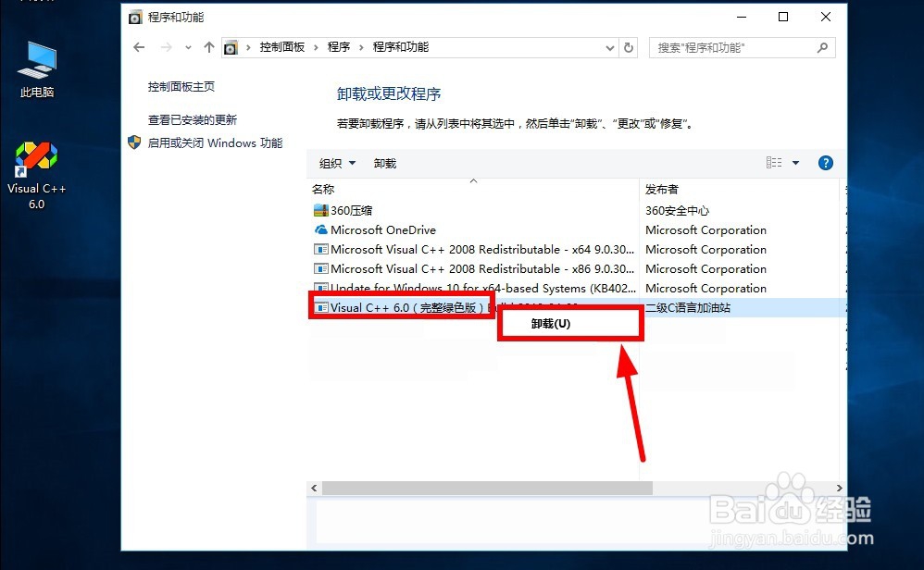Minimize the 程序和功能 window
924x570 pixels.
coord(742,17)
